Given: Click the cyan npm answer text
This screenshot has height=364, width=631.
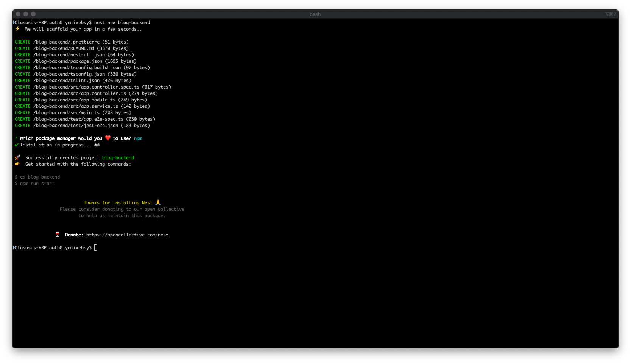Looking at the screenshot, I should [x=138, y=138].
